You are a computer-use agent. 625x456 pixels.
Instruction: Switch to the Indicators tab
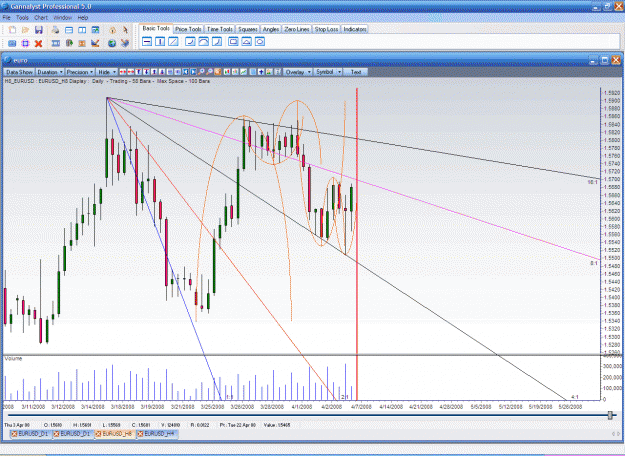click(354, 29)
